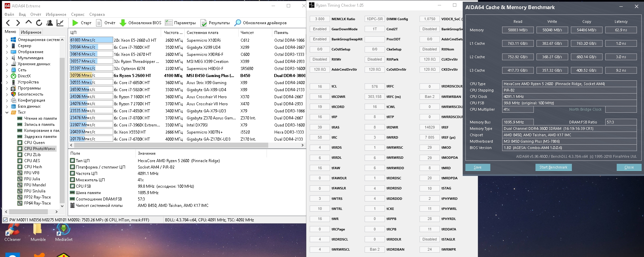Screen dimensions: 644x257
Task: Toggle the AIDA64 status bar checkbox
Action: point(5,220)
